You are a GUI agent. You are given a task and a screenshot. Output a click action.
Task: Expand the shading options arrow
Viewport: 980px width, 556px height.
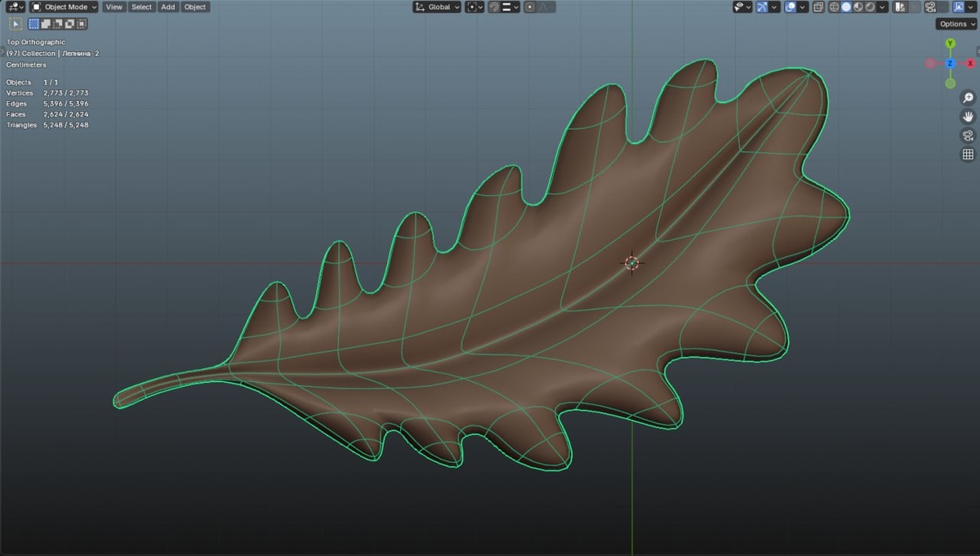point(882,7)
